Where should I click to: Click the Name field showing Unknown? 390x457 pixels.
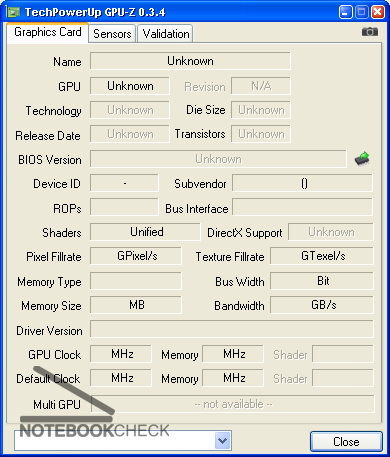tap(190, 61)
